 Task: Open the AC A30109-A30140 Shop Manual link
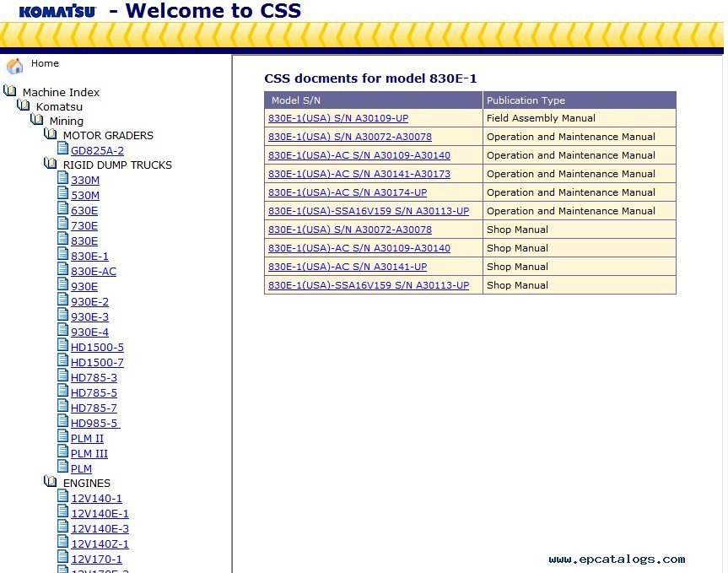[359, 248]
